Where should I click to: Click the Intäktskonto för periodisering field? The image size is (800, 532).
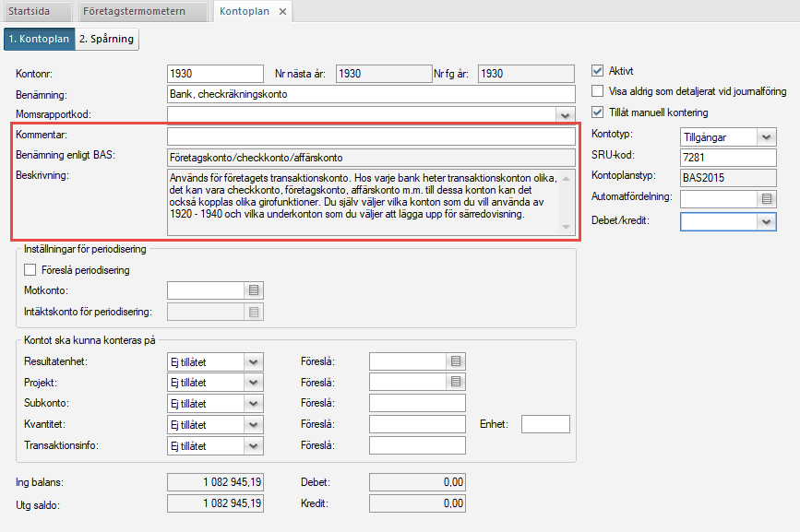(206, 312)
